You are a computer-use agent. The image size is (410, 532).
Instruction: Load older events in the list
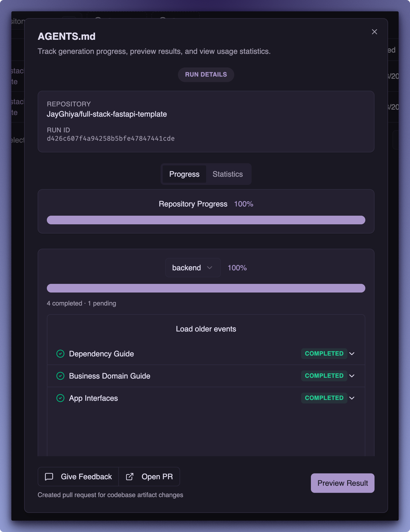pos(206,329)
